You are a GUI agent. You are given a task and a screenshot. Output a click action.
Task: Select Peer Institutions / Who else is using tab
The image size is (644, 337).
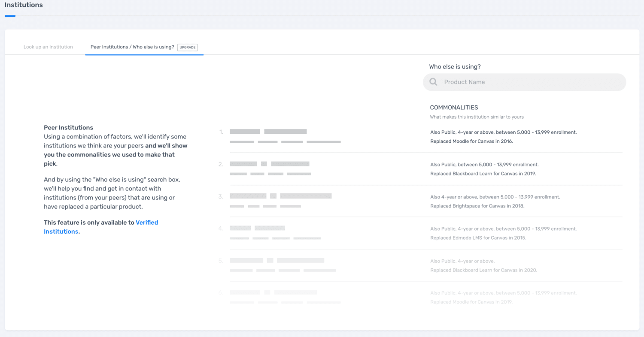coord(132,47)
